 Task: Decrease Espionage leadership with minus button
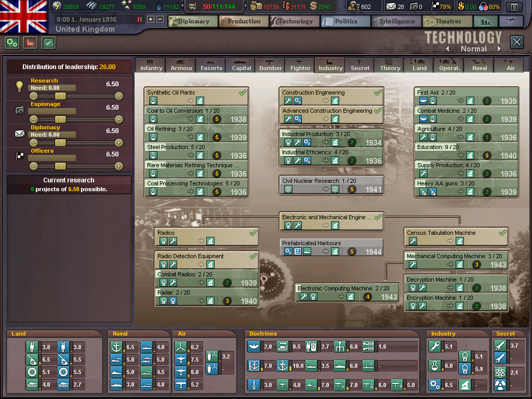pos(34,119)
